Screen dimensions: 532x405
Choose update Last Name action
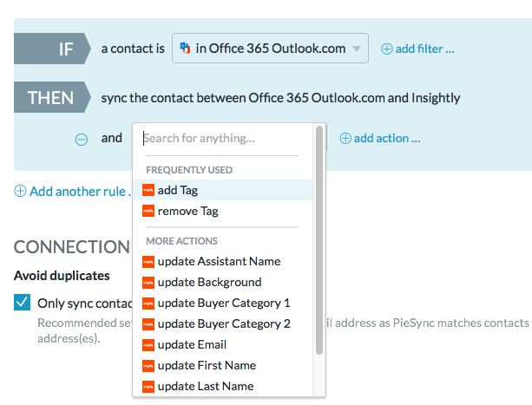[222, 387]
